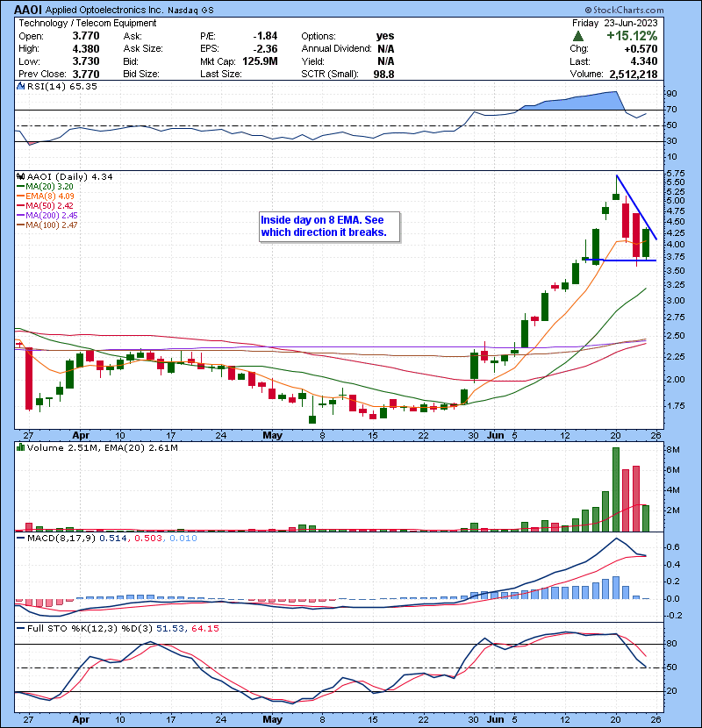702x728 pixels.
Task: Click the Annual Dividend label
Action: [336, 49]
